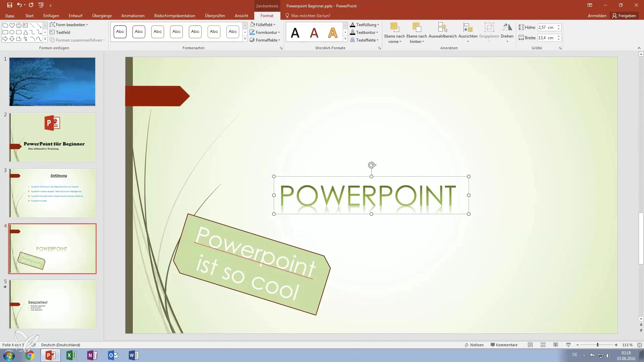Open Ausrichten alignment options
This screenshot has height=362, width=644.
(x=468, y=33)
